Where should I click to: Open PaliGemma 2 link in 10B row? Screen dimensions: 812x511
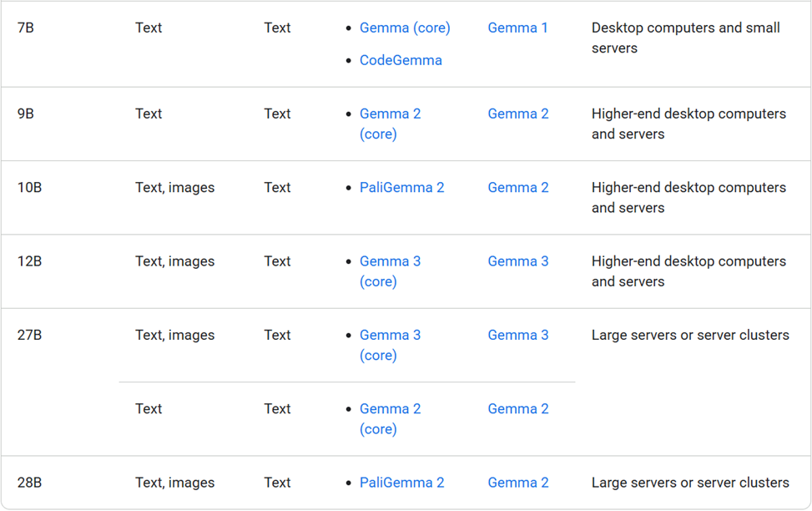(x=402, y=188)
